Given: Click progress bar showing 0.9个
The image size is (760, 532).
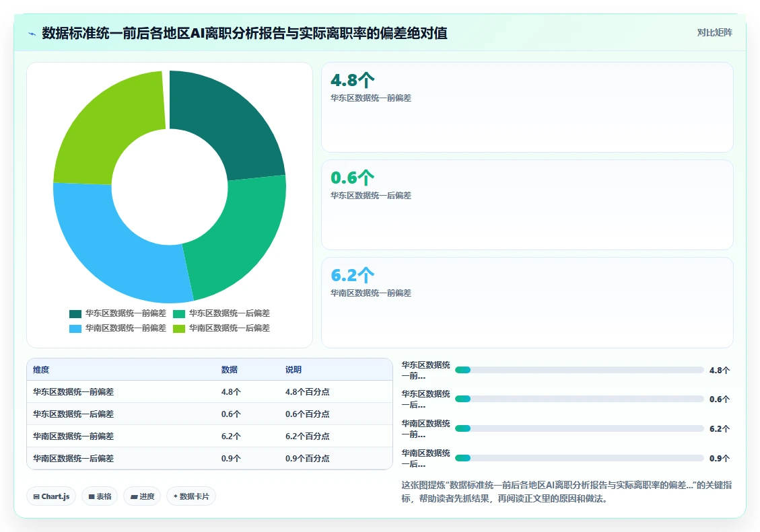Looking at the screenshot, I should [579, 458].
